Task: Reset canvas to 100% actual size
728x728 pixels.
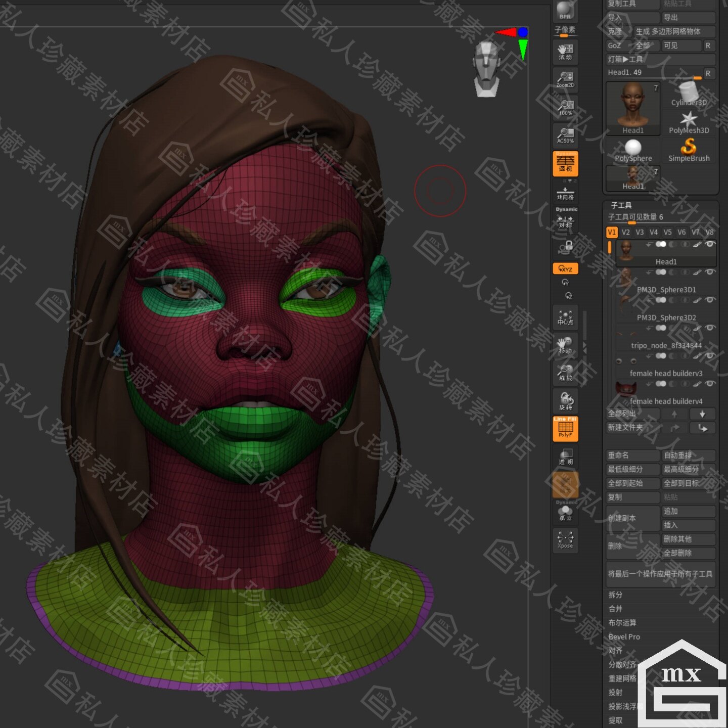Action: pyautogui.click(x=565, y=107)
